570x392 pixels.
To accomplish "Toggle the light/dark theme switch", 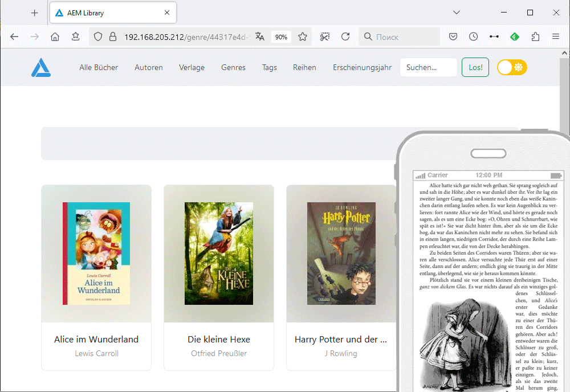I will coord(512,67).
